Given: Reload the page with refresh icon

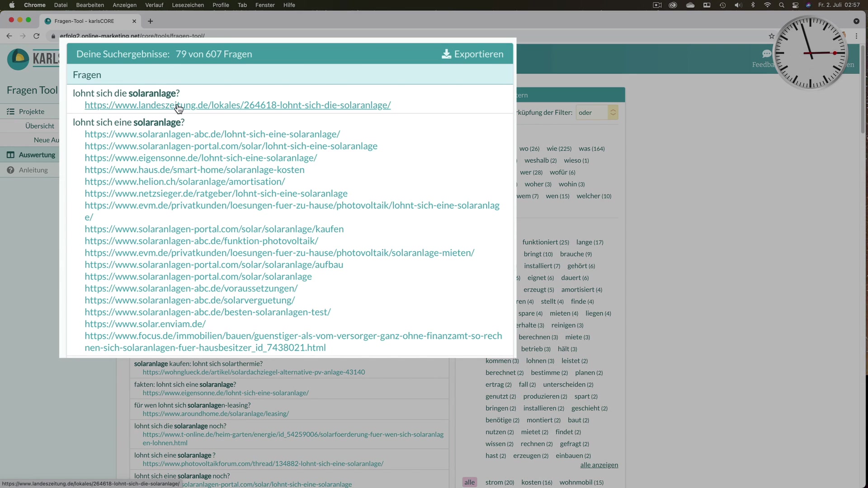Looking at the screenshot, I should coord(37,36).
